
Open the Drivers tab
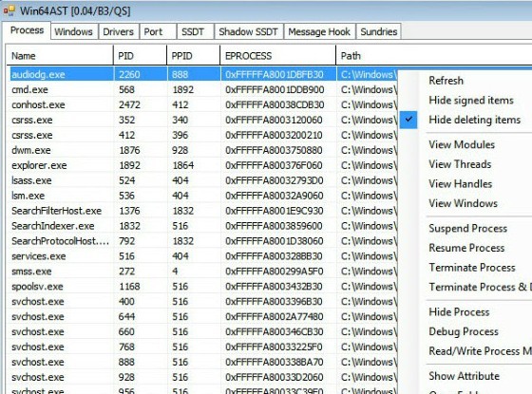click(118, 32)
